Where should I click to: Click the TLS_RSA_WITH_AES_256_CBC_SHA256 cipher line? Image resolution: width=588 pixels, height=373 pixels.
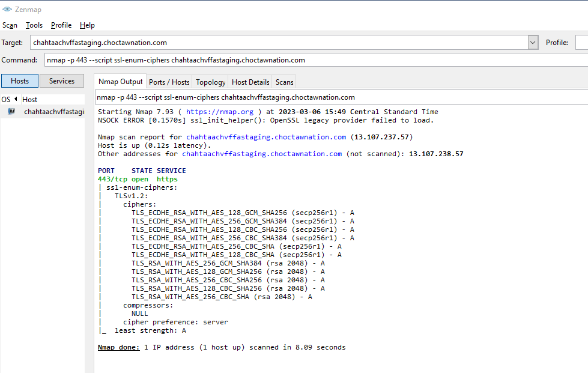(x=228, y=280)
